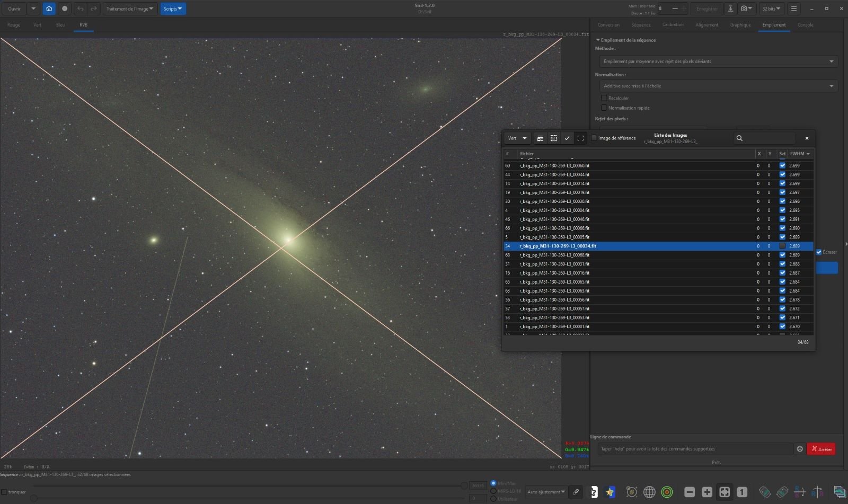This screenshot has height=504, width=848.
Task: Click the chain link channels icon
Action: click(x=576, y=492)
